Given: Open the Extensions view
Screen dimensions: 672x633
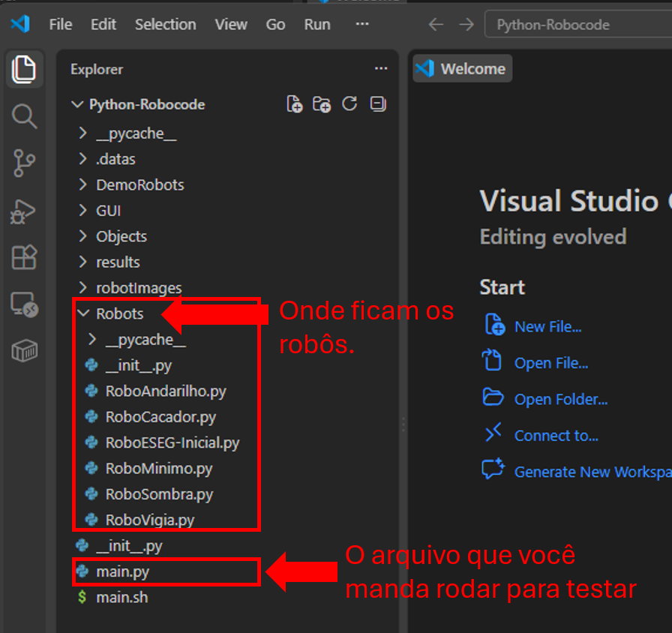Looking at the screenshot, I should pos(24,257).
